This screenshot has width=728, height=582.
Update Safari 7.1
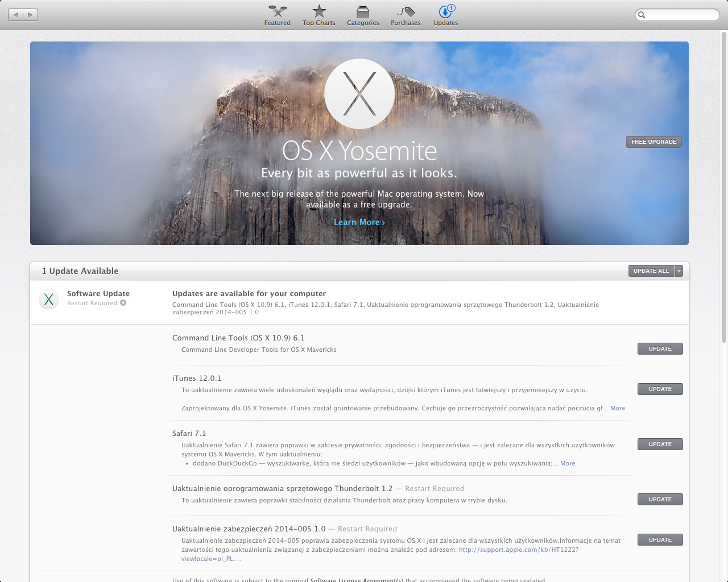[660, 444]
